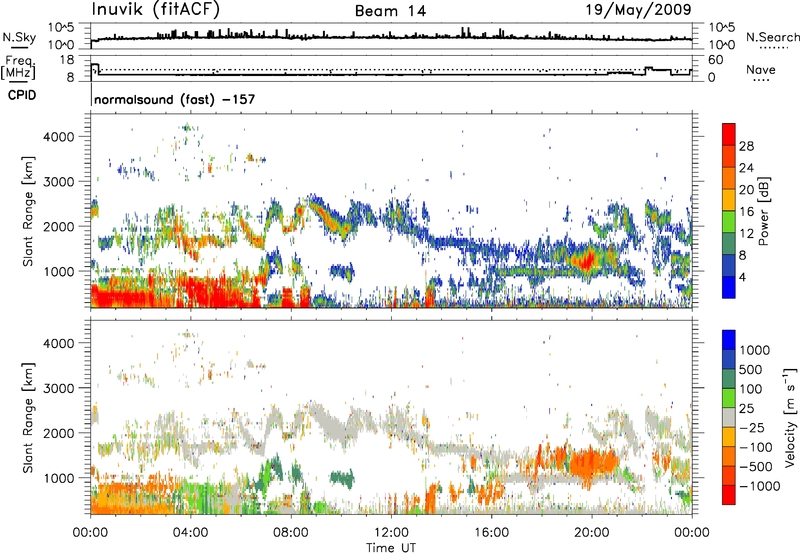Click the gray swatch in the velocity colorbar
This screenshot has height=554, width=800.
coord(729,418)
